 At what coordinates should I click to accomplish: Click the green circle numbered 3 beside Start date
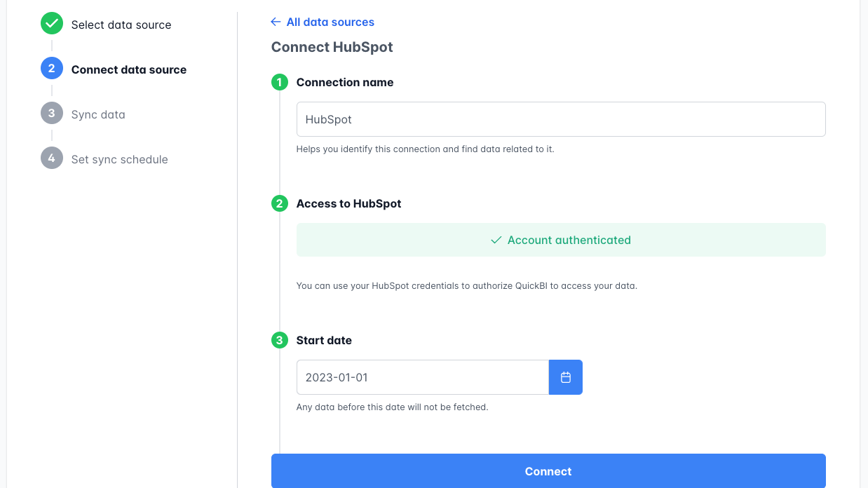(279, 340)
